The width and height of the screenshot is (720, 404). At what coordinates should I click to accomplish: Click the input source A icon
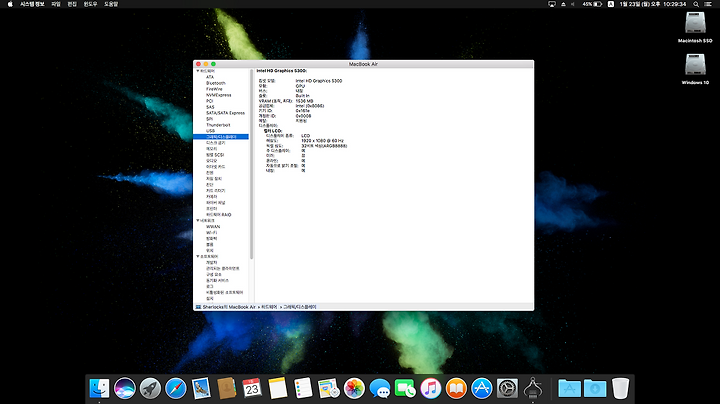611,4
